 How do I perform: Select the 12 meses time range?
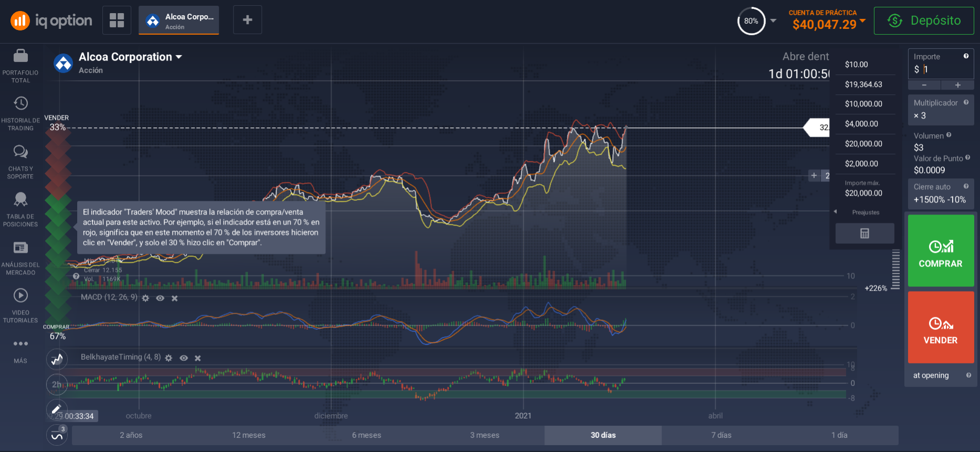point(249,435)
